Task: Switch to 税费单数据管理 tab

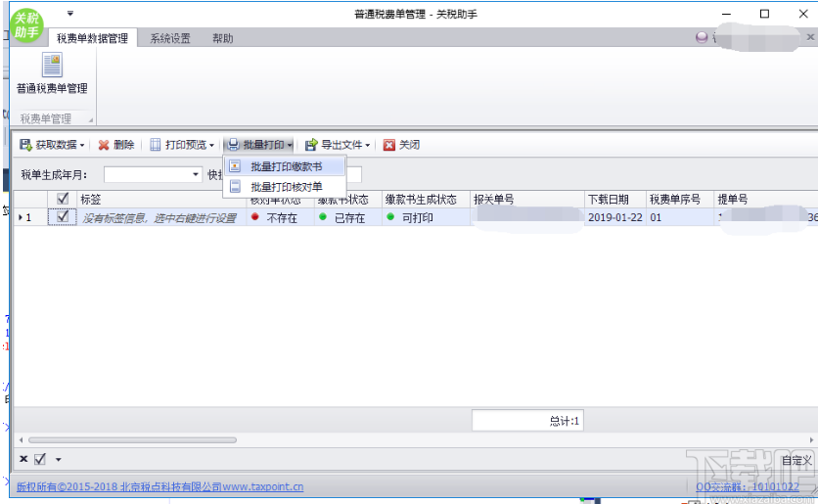Action: click(x=92, y=38)
